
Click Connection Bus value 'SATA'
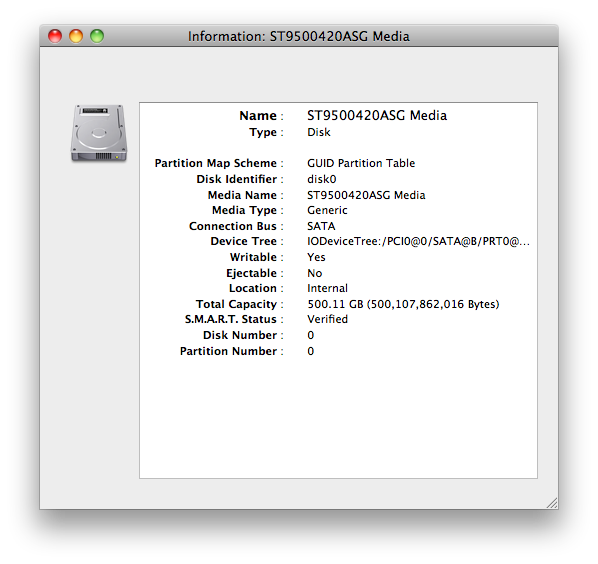pyautogui.click(x=321, y=226)
